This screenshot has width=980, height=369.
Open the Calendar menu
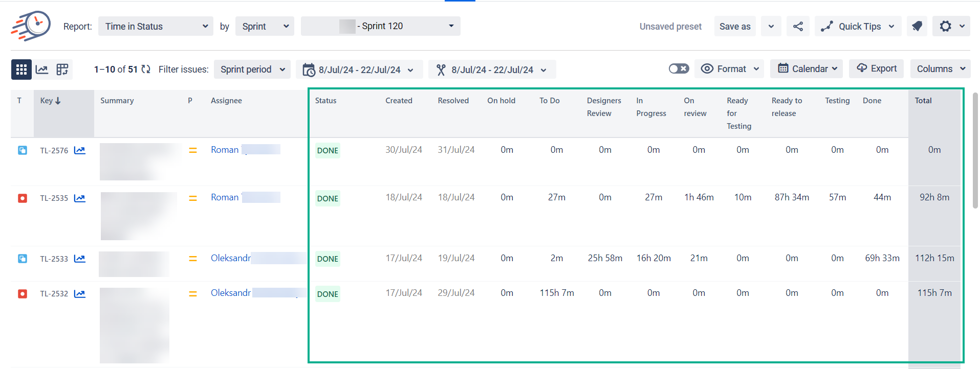click(807, 69)
